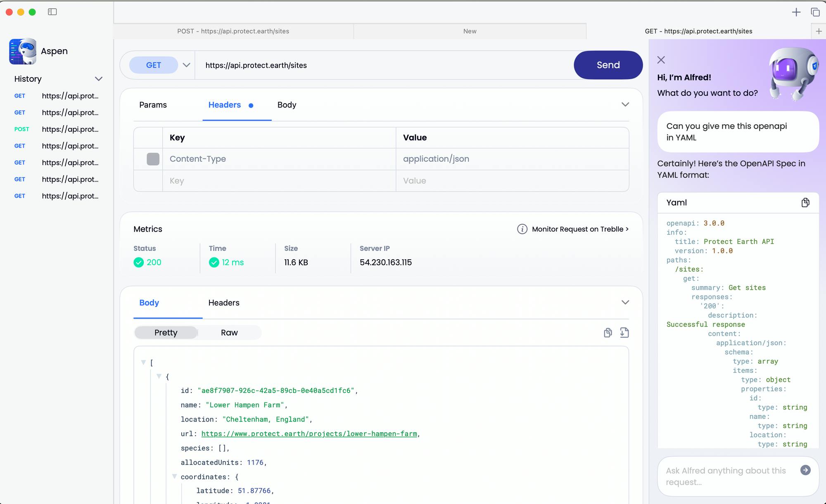826x504 pixels.
Task: Click the copy icon in YAML panel
Action: coord(805,202)
